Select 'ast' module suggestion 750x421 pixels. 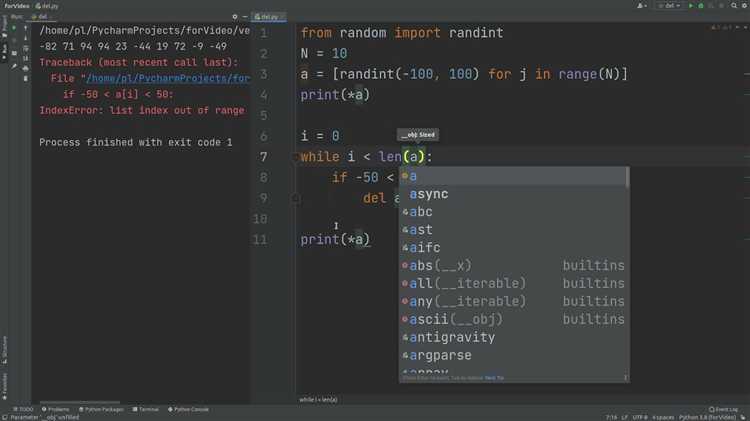pos(513,230)
